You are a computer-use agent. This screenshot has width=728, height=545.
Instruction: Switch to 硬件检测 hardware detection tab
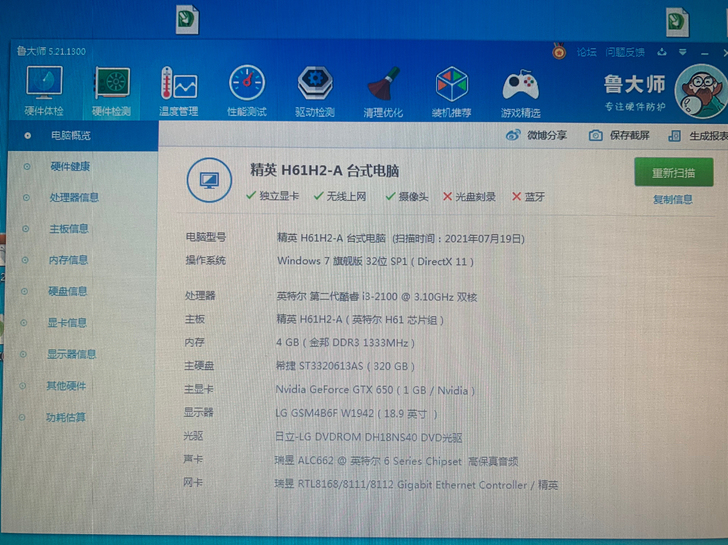click(111, 91)
